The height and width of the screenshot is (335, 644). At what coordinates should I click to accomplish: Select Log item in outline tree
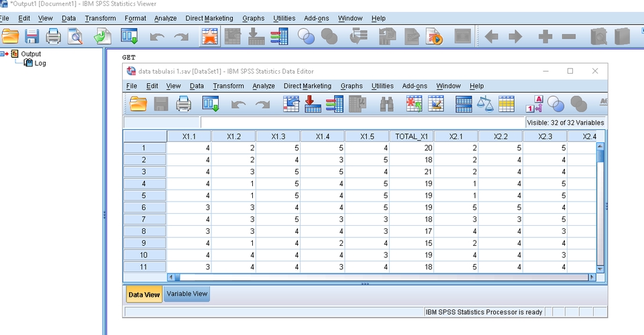(40, 63)
